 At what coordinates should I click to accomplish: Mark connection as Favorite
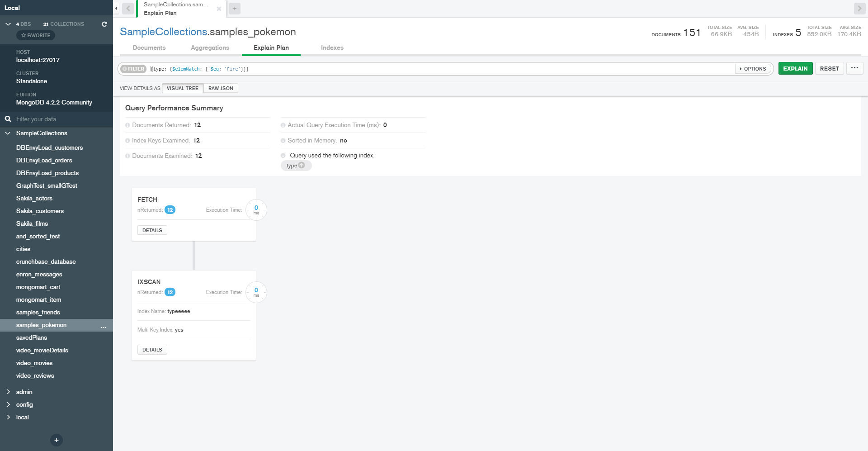click(36, 35)
